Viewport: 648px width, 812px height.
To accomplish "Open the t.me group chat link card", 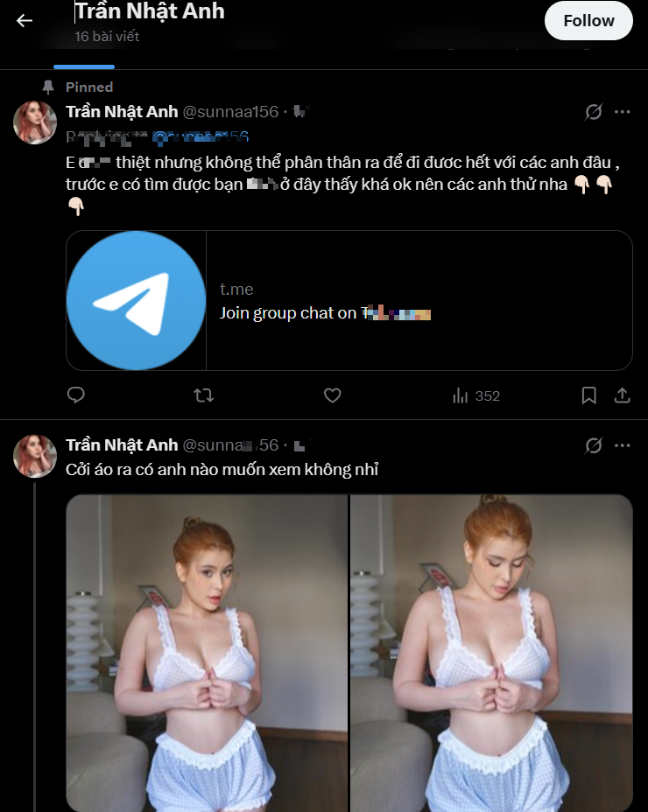I will [x=419, y=301].
